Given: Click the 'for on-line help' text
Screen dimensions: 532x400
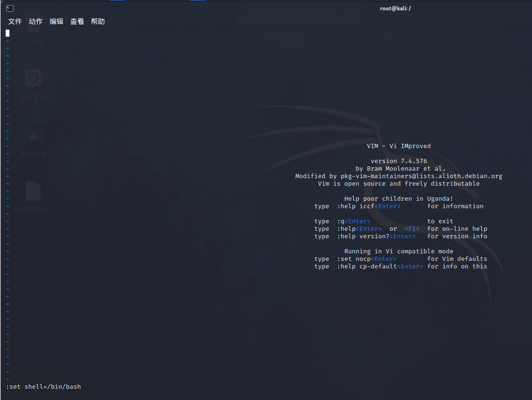Looking at the screenshot, I should pyautogui.click(x=457, y=229).
